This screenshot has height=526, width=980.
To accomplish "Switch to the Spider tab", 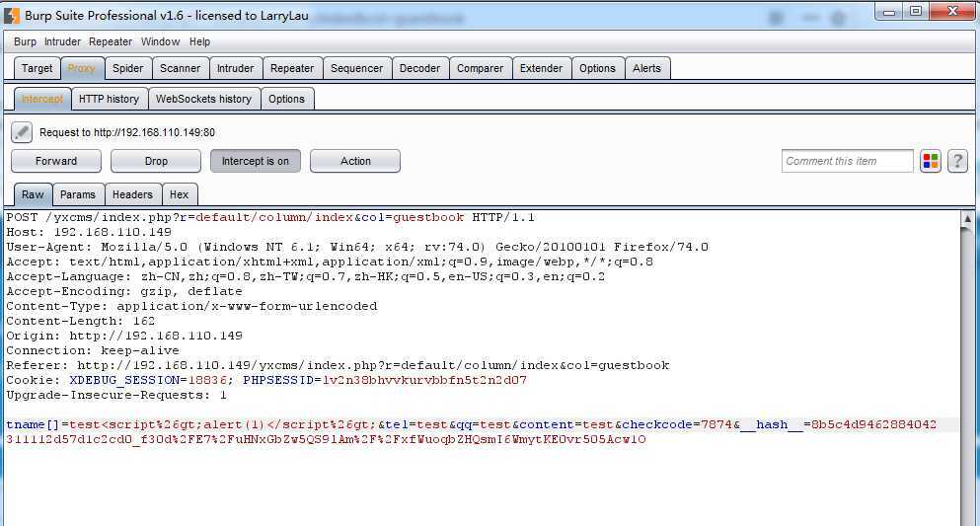I will (x=128, y=68).
